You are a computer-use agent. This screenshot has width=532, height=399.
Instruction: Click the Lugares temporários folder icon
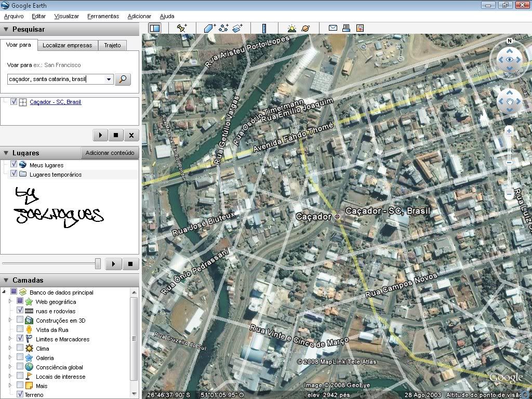click(x=23, y=174)
